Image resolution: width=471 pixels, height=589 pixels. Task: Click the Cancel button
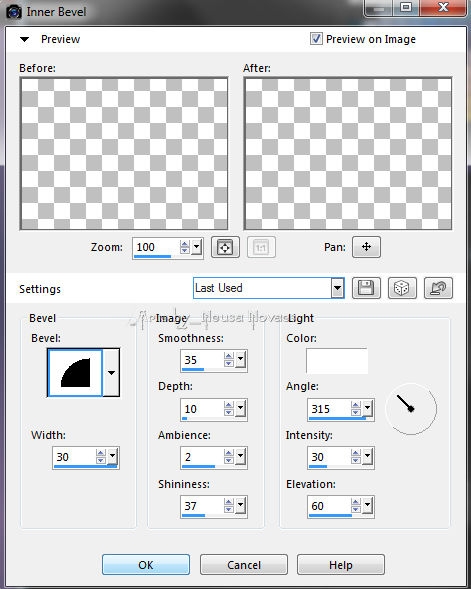point(244,565)
